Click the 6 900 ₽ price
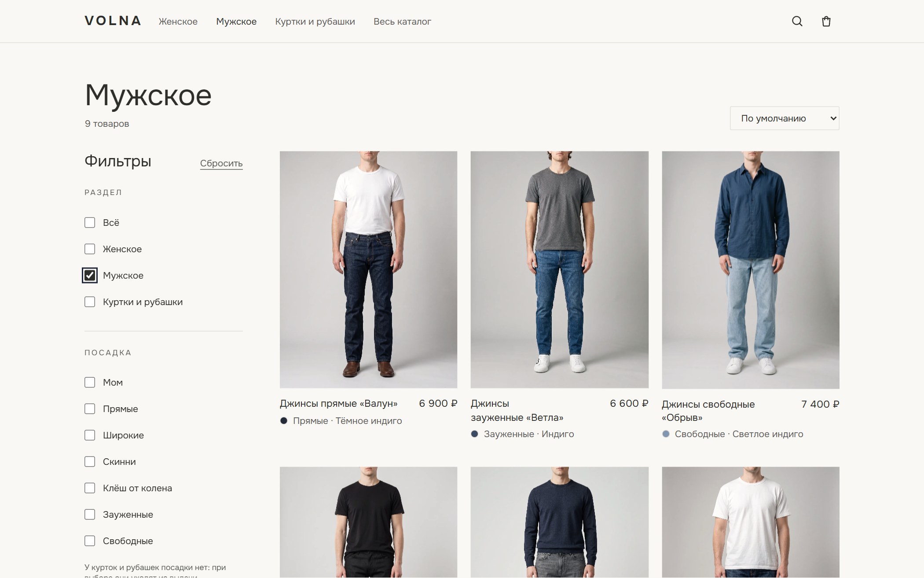Screen dimensions: 924x578 pos(438,404)
